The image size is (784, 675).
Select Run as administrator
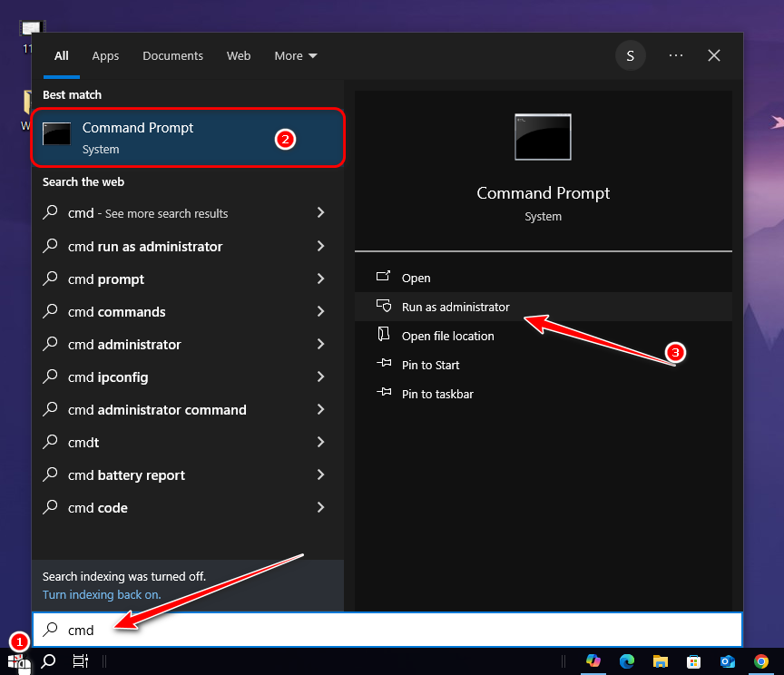click(456, 307)
